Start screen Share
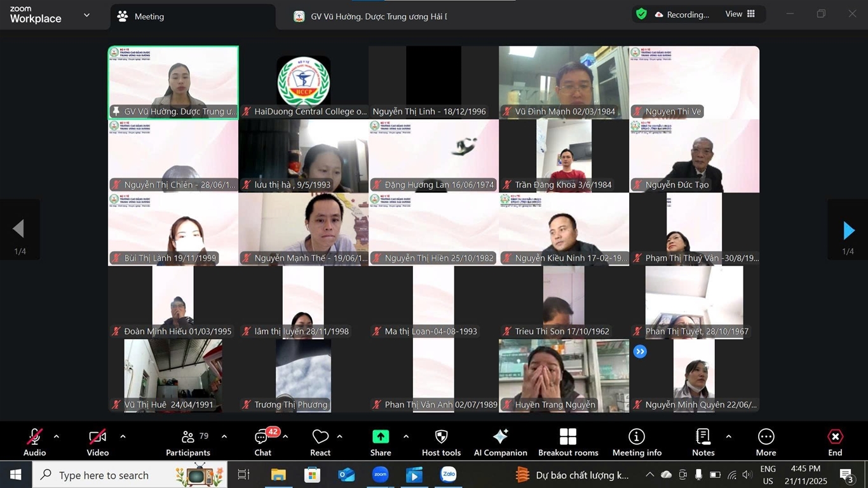 click(381, 442)
